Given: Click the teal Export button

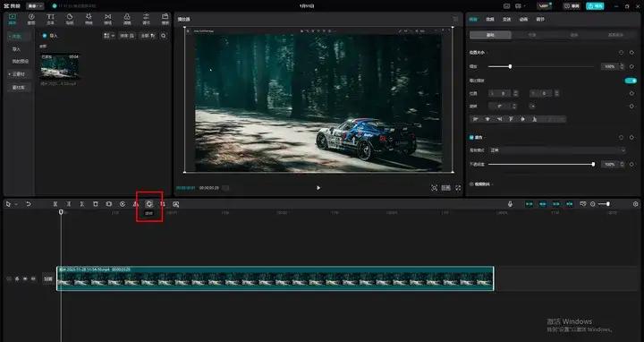Looking at the screenshot, I should (x=595, y=6).
